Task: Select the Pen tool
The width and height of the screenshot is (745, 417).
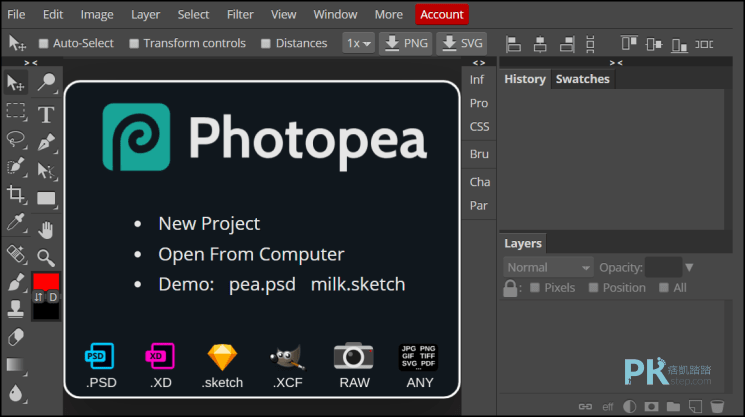Action: pos(46,142)
